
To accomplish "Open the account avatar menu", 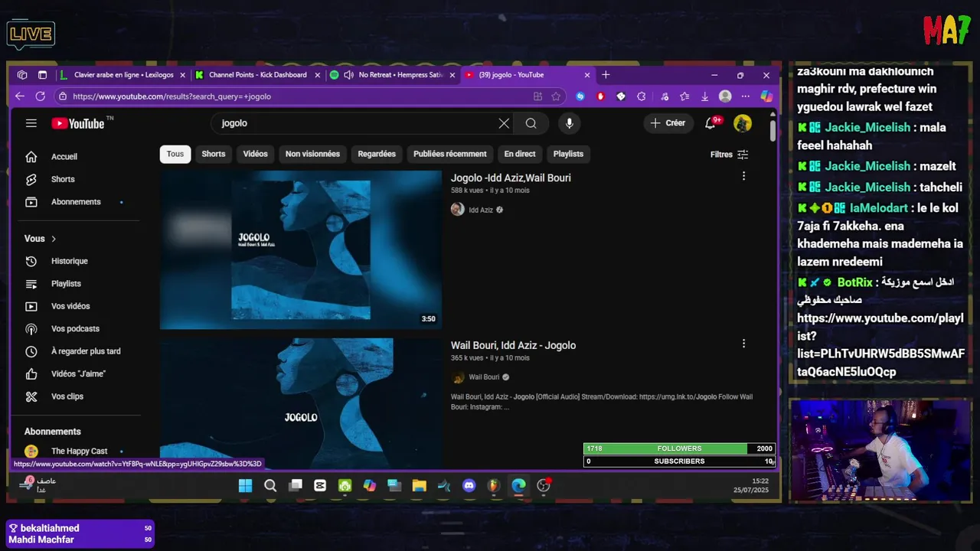I will [x=743, y=123].
